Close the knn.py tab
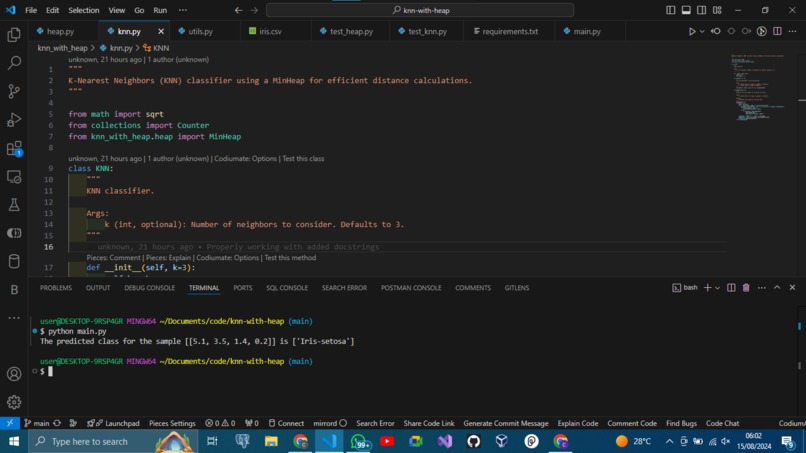 tap(161, 31)
